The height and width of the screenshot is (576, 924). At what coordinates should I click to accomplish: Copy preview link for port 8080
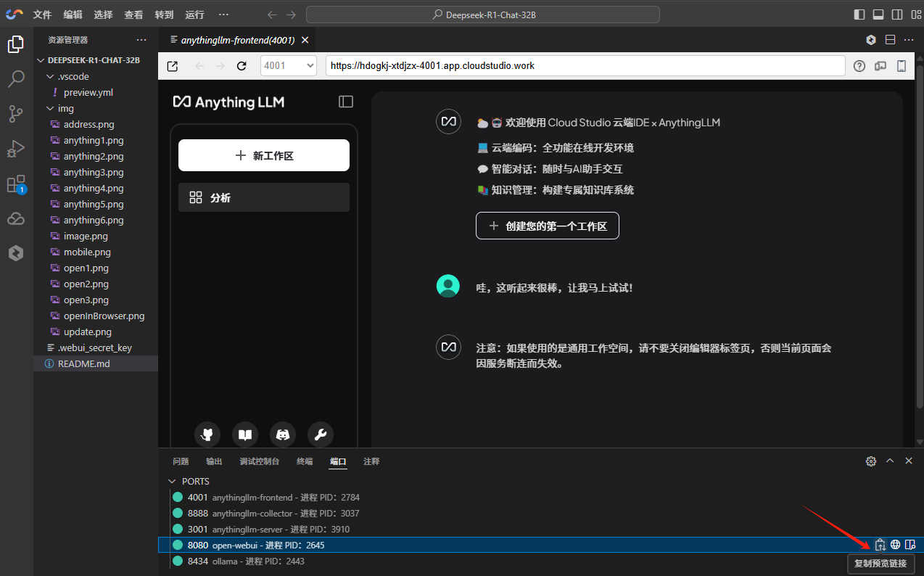pyautogui.click(x=880, y=545)
